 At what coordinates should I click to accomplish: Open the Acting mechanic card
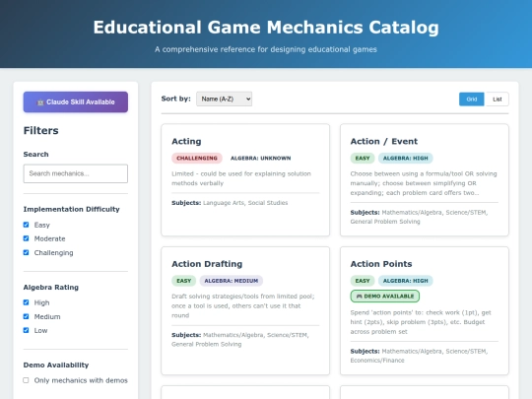pyautogui.click(x=245, y=180)
